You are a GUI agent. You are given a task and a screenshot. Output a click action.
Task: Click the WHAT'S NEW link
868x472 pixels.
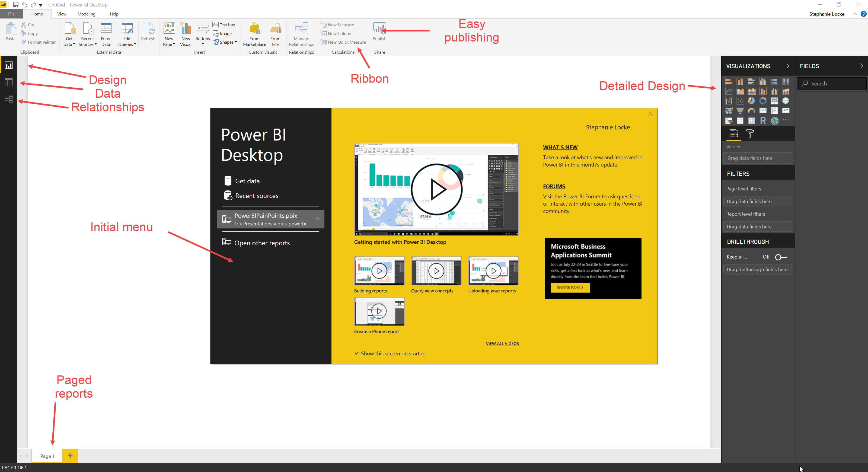pos(560,147)
